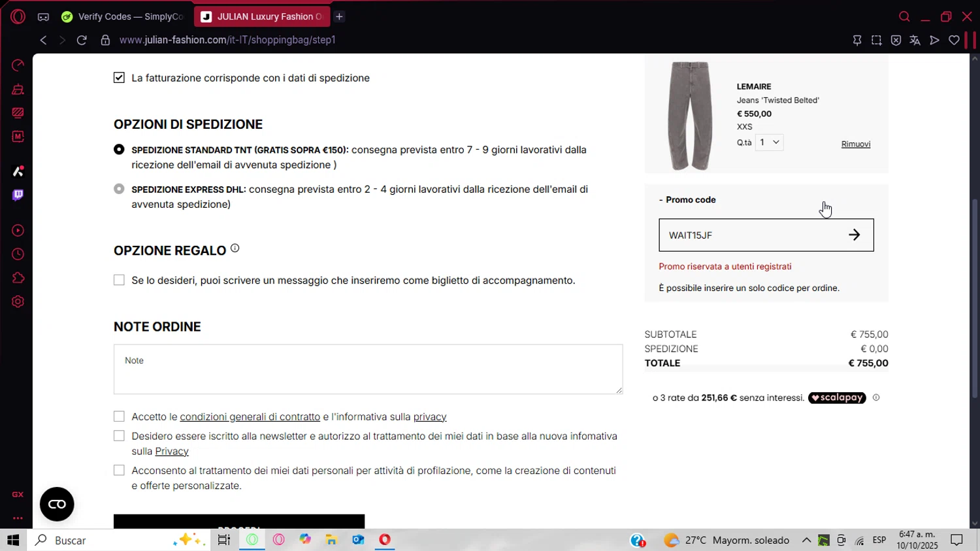Open the Opera main menu logo
The width and height of the screenshot is (980, 551).
pos(18,17)
